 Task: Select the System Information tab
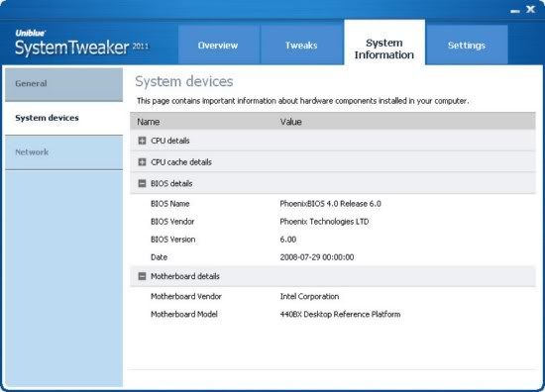click(384, 43)
